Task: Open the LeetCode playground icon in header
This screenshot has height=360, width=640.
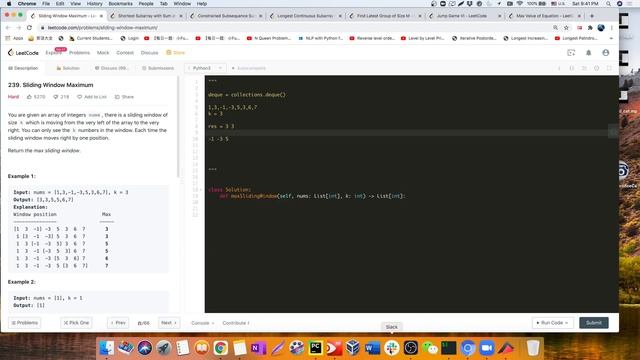Action: pos(571,53)
